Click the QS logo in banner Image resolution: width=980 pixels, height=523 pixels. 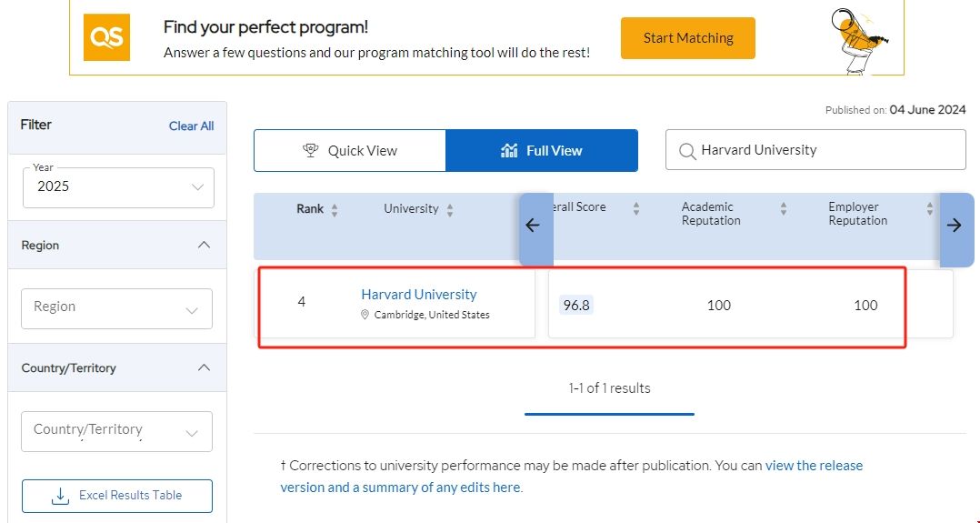106,38
